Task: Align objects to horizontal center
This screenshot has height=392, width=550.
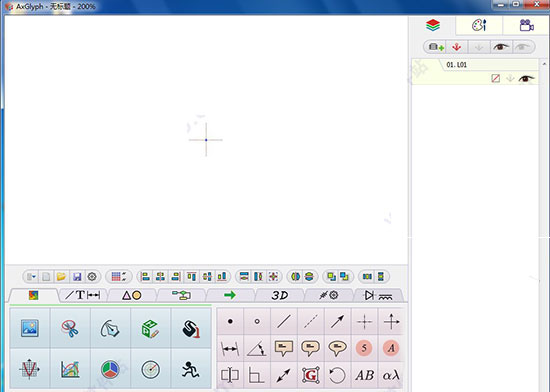Action: click(x=161, y=277)
